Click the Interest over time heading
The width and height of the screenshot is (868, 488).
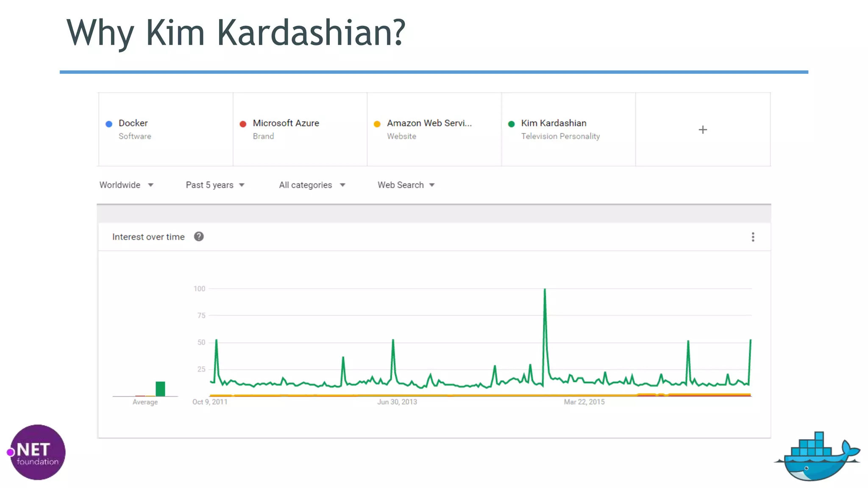(148, 237)
